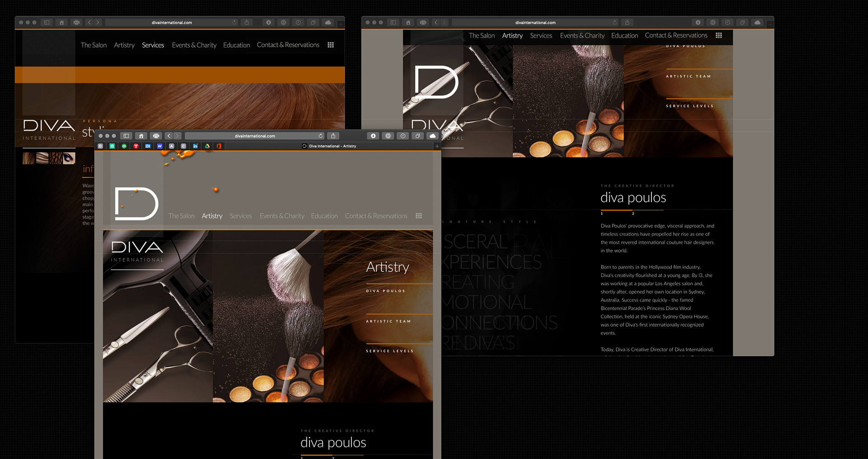Open Education in front window nav
The image size is (868, 459).
coord(324,216)
